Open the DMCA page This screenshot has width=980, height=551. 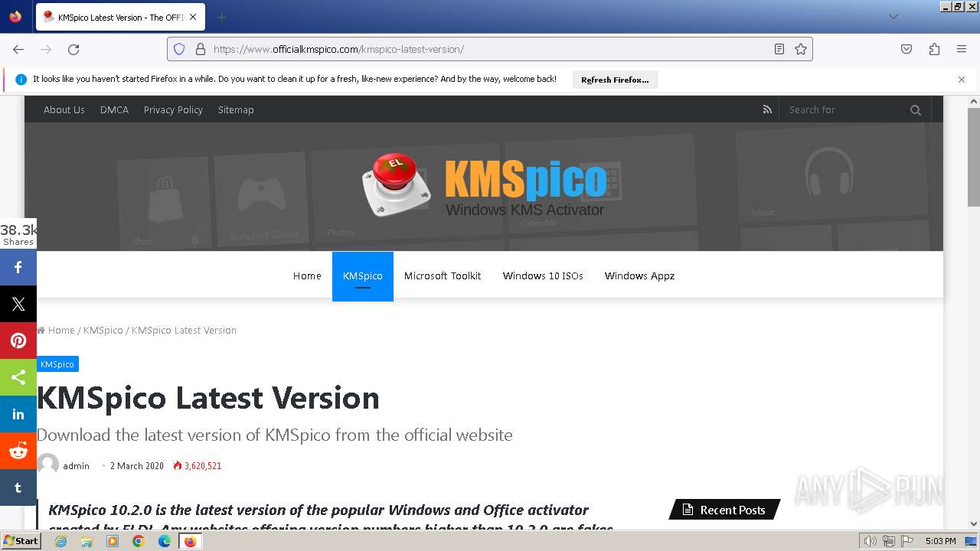click(x=114, y=109)
